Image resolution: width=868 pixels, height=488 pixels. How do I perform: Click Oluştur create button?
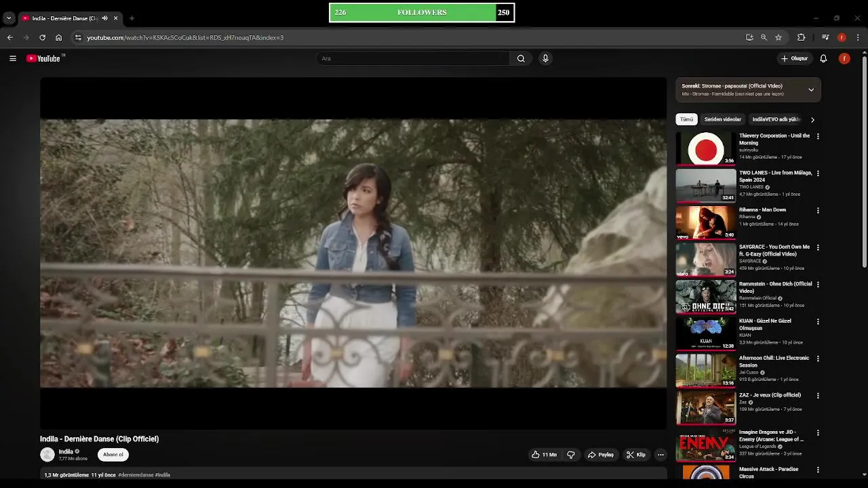794,58
